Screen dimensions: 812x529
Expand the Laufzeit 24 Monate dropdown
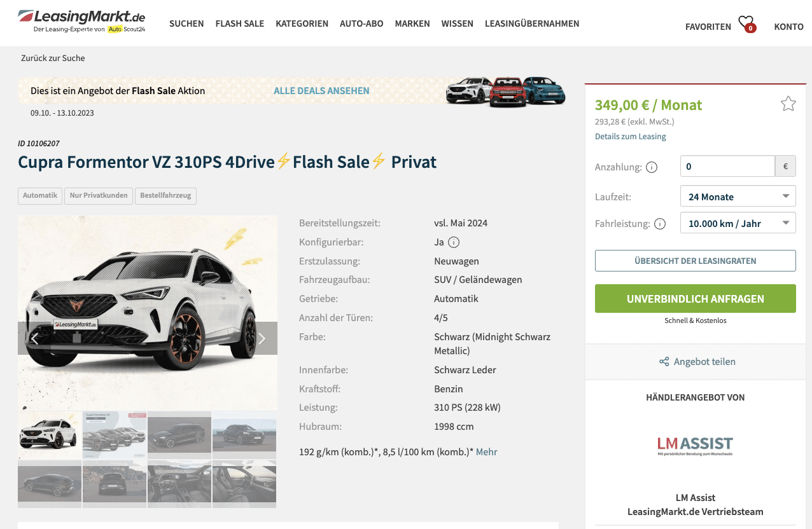738,196
